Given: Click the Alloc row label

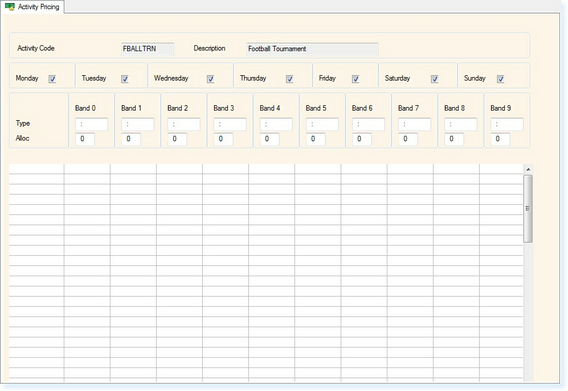Looking at the screenshot, I should [22, 138].
